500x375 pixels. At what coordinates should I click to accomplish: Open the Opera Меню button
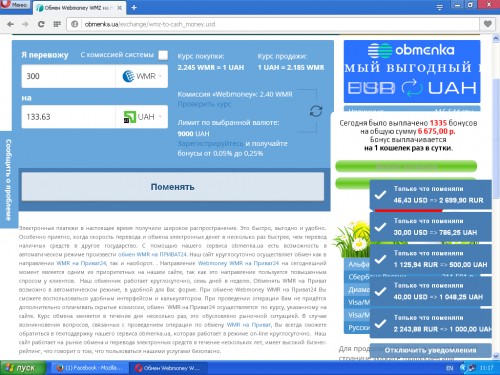tap(15, 5)
